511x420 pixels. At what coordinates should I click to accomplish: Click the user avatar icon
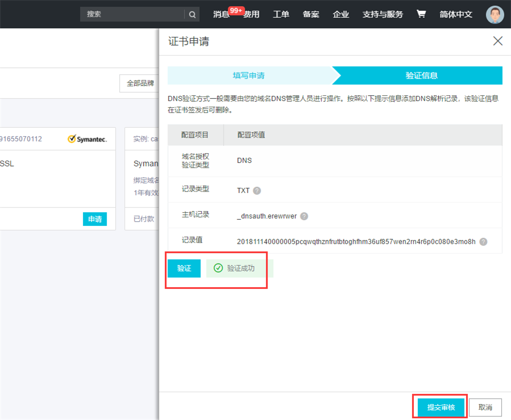[x=495, y=14]
